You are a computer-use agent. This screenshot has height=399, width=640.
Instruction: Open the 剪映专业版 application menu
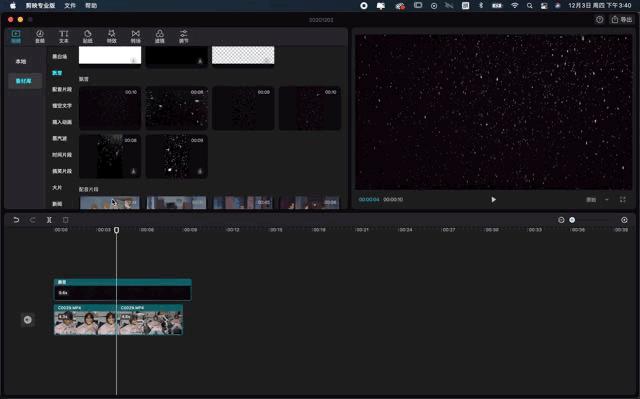point(40,6)
